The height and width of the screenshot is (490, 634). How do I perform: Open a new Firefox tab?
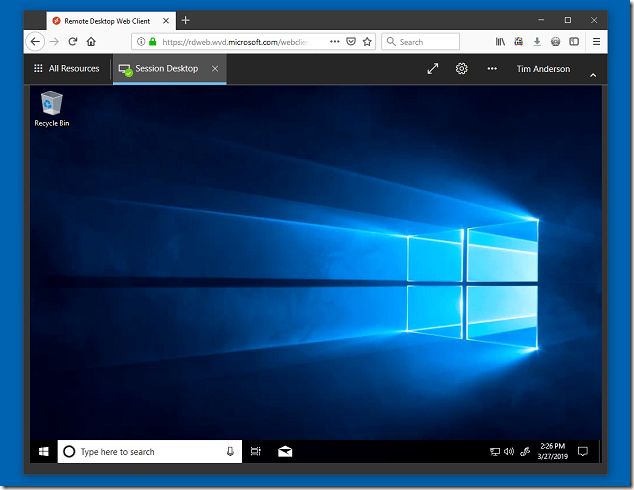[186, 20]
